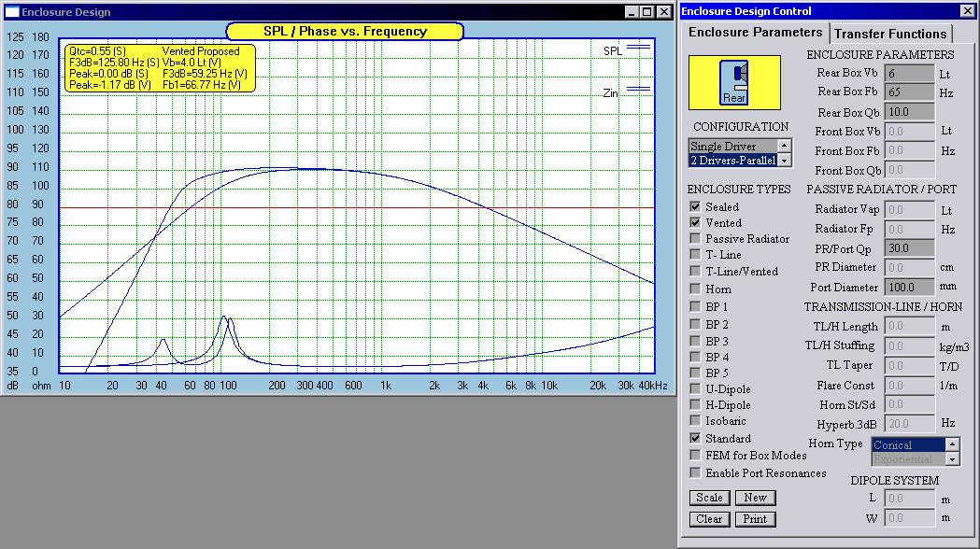The height and width of the screenshot is (549, 980).
Task: Click the Rear Box Vb input field
Action: coord(908,73)
